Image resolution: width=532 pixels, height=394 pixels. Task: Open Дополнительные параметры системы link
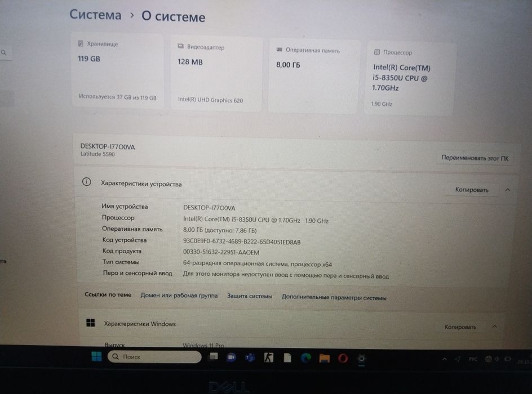tap(334, 297)
